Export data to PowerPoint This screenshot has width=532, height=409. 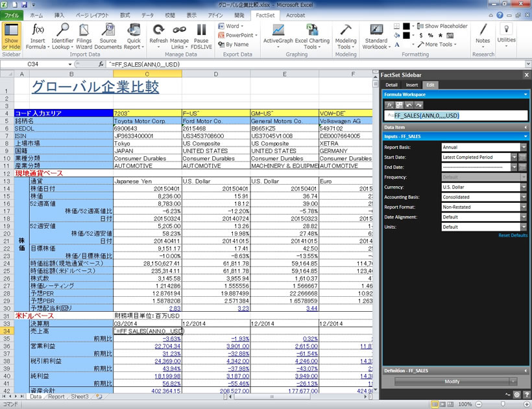pyautogui.click(x=237, y=35)
